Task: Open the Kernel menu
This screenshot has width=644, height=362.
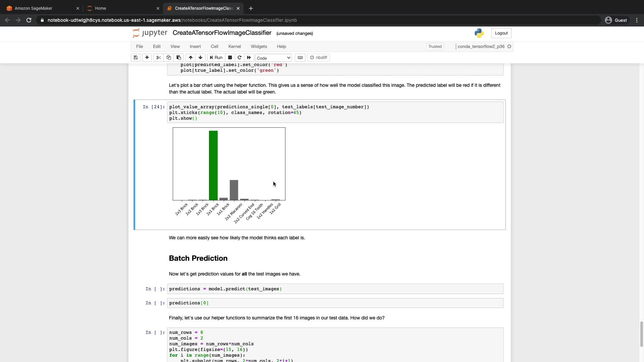Action: (234, 47)
